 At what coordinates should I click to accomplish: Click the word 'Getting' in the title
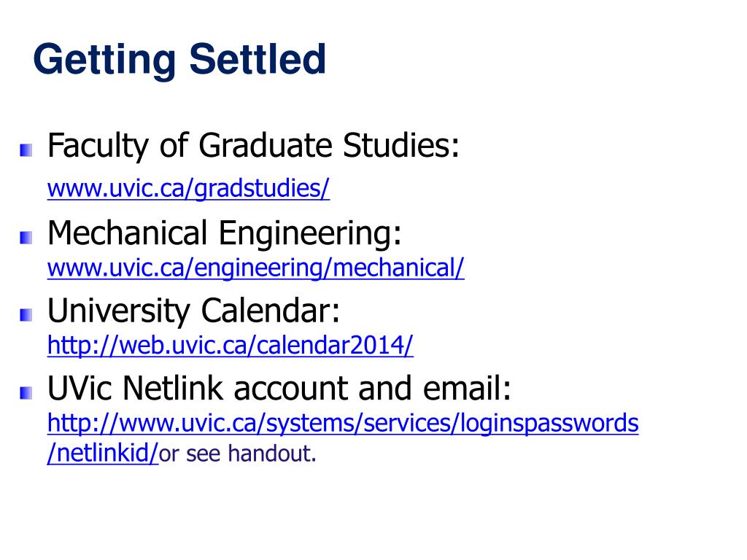tap(104, 60)
